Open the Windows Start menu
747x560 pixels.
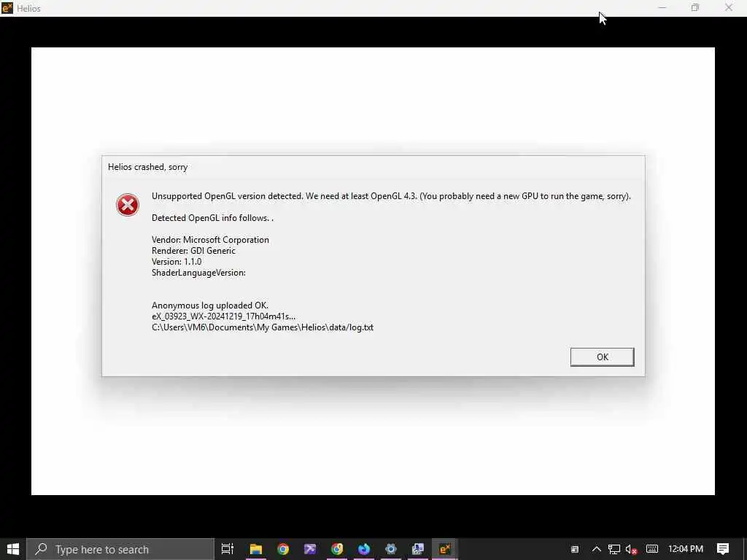coord(13,549)
